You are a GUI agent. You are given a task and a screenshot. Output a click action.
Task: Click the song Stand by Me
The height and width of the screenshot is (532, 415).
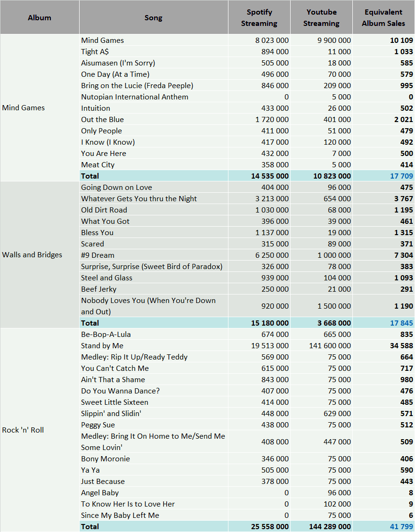[x=154, y=345]
